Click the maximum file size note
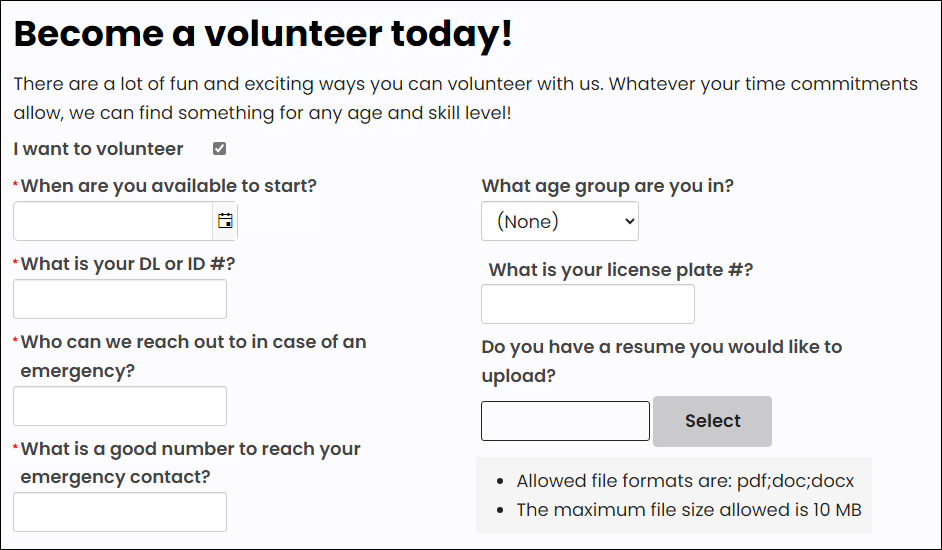The width and height of the screenshot is (942, 550). click(x=688, y=510)
